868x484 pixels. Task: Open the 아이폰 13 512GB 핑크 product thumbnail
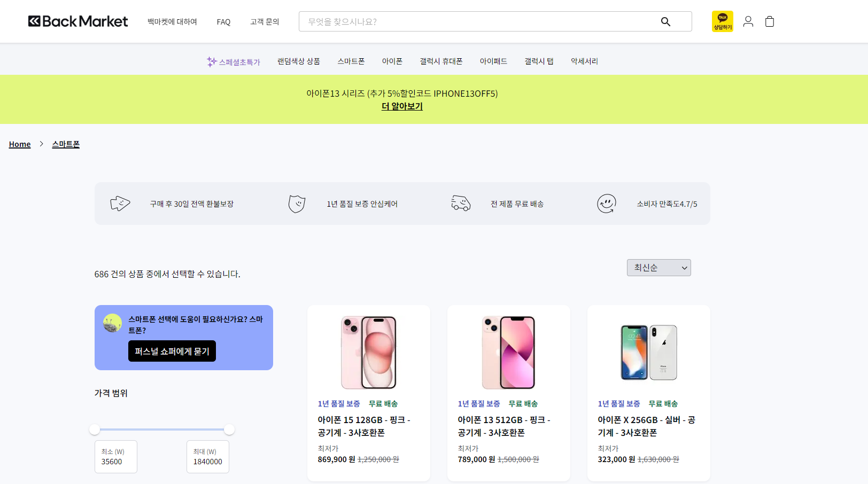click(508, 353)
